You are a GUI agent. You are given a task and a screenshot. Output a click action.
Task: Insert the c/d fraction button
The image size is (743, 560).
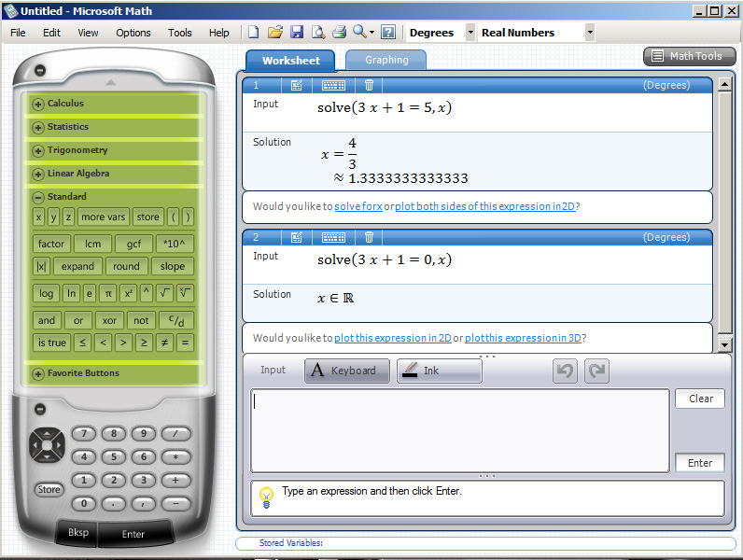coord(176,320)
